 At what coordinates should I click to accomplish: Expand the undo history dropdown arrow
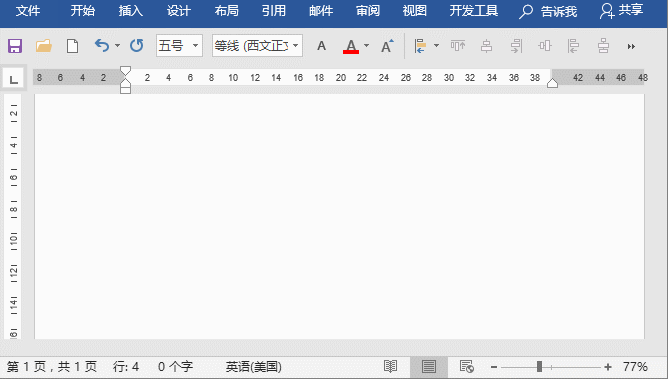tap(117, 46)
